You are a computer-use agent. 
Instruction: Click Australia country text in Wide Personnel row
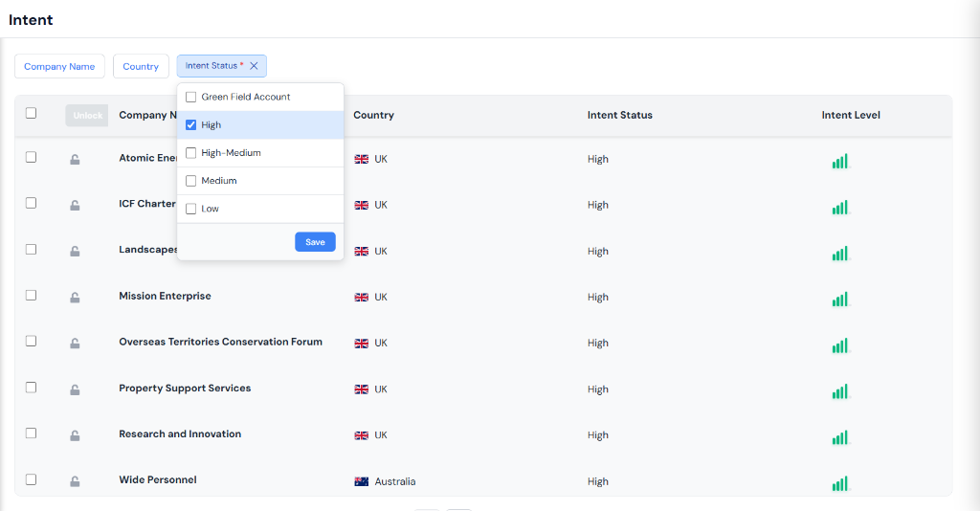tap(395, 481)
